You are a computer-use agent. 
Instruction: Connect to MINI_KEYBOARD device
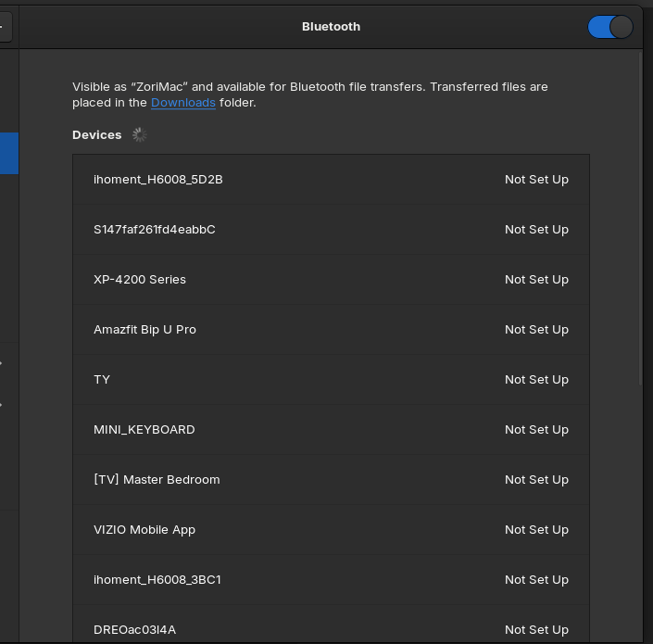click(x=331, y=429)
